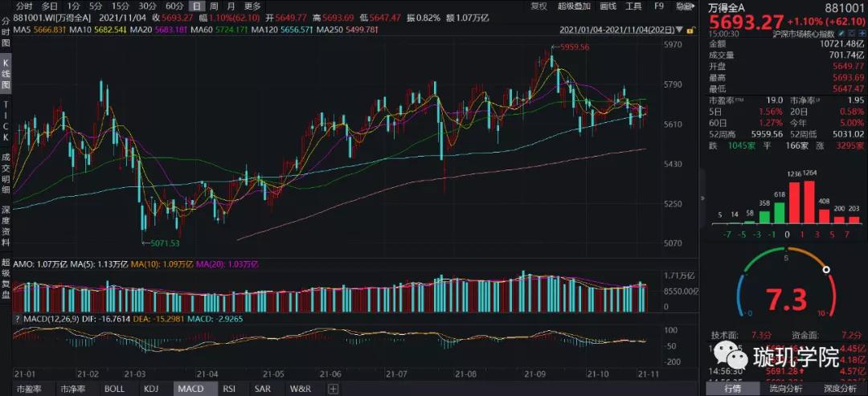Click the 画线 drawing button

coord(608,6)
